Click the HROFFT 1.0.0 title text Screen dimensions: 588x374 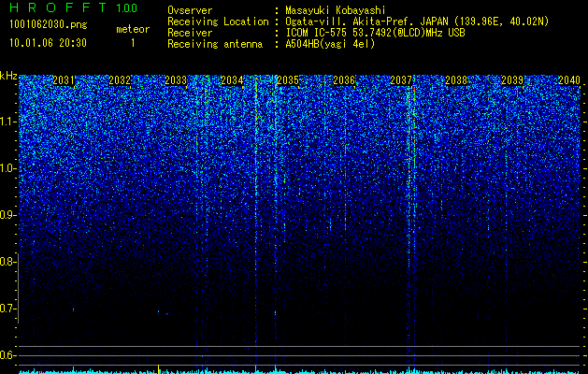point(74,7)
